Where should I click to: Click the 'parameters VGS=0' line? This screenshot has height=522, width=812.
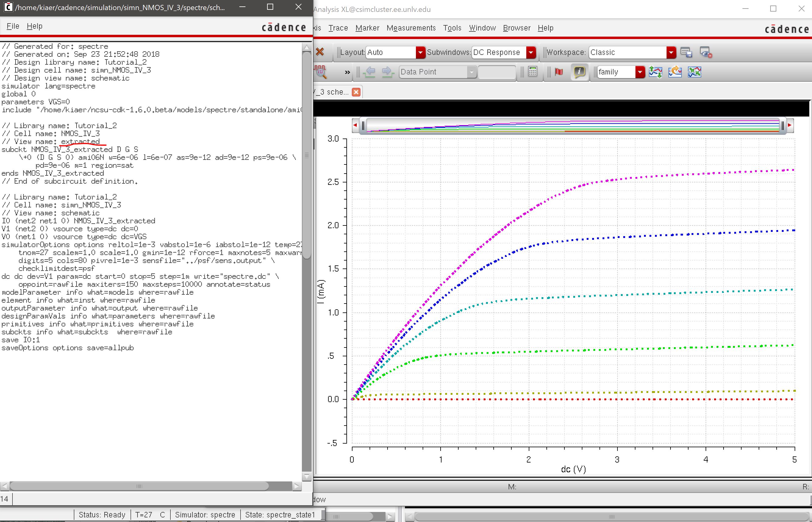tap(36, 102)
